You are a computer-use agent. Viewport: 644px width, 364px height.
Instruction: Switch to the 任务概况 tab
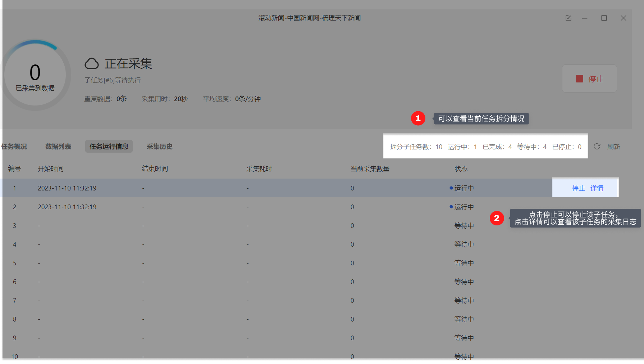pyautogui.click(x=14, y=147)
